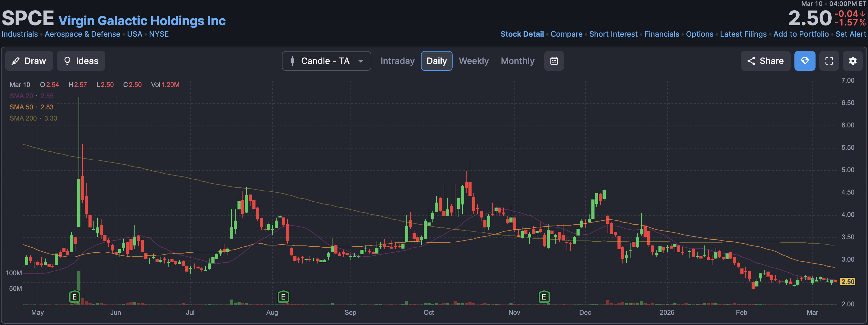Open the Short Interest link
This screenshot has width=868, height=325.
[x=613, y=34]
